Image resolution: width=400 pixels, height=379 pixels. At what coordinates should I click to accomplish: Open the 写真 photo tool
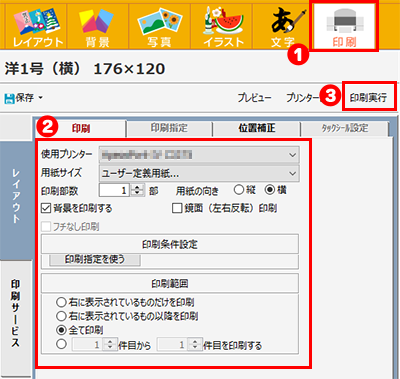pos(159,26)
